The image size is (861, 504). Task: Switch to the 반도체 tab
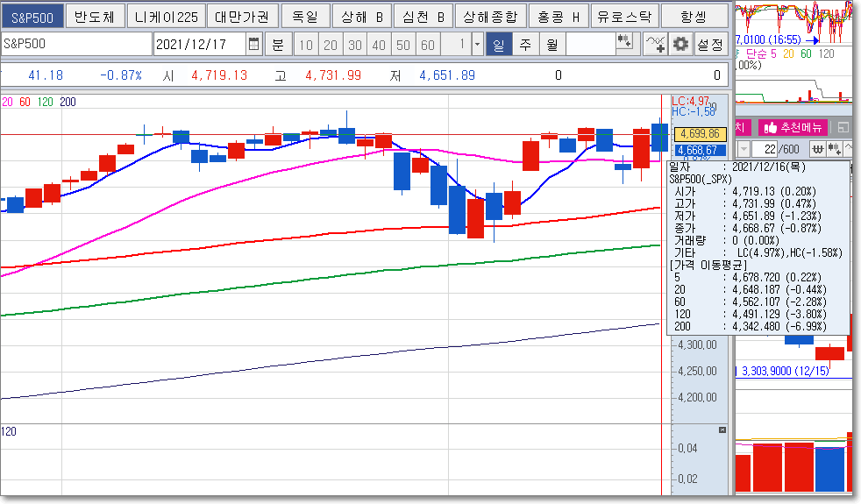[95, 17]
